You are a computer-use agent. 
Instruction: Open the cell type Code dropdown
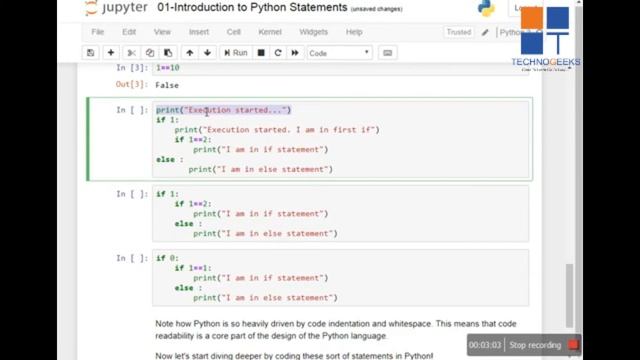click(339, 53)
